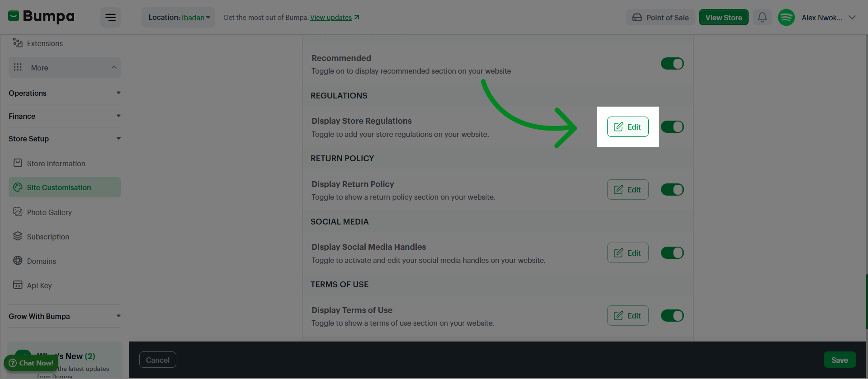Open the Api Key page
The image size is (868, 379).
(65, 285)
